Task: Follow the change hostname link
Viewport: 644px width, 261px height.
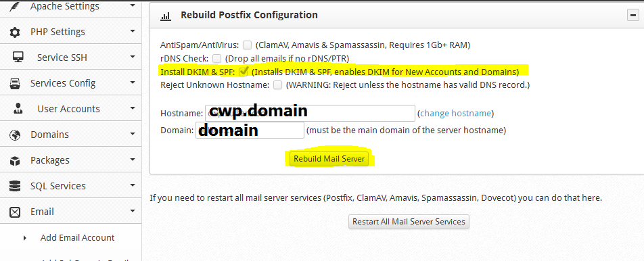Action: pos(455,114)
